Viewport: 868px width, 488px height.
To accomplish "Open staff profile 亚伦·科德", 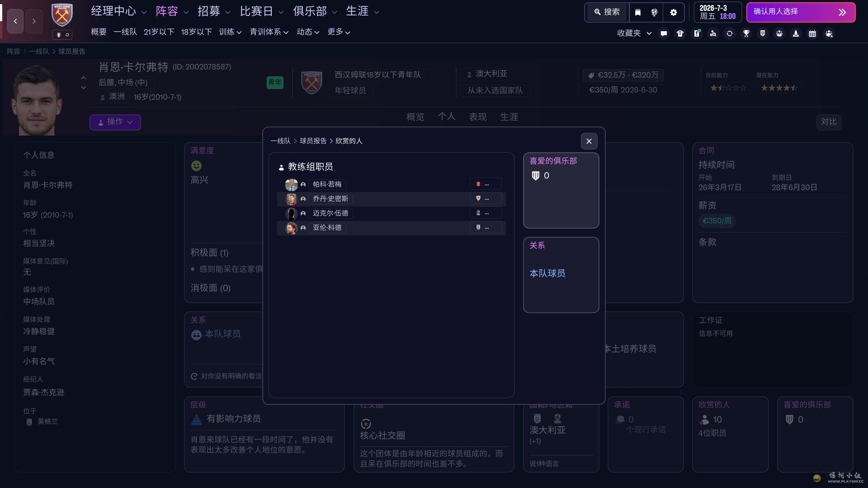I will pos(327,228).
